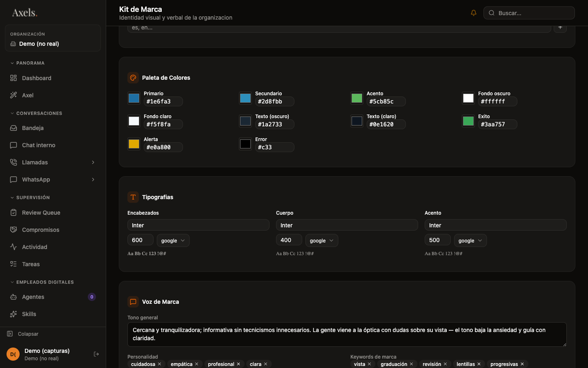Click the logout icon next to Demo (capturas)
This screenshot has width=588, height=368.
pos(96,354)
